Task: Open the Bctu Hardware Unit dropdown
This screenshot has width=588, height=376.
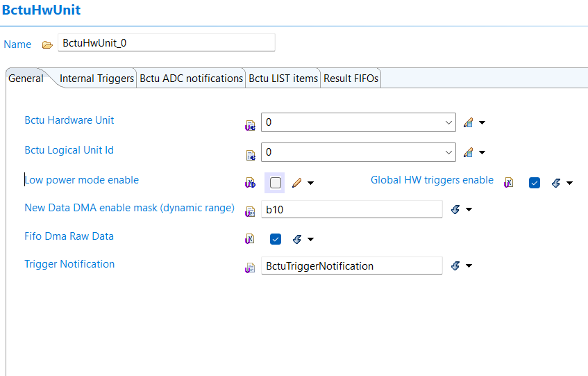Action: pyautogui.click(x=448, y=122)
